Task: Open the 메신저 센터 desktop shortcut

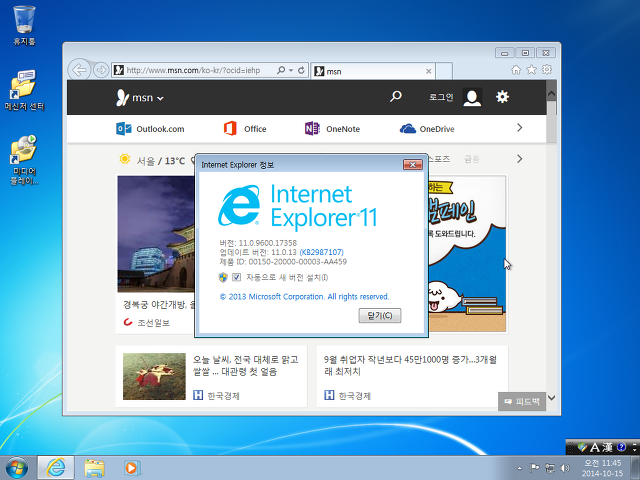Action: 24,91
